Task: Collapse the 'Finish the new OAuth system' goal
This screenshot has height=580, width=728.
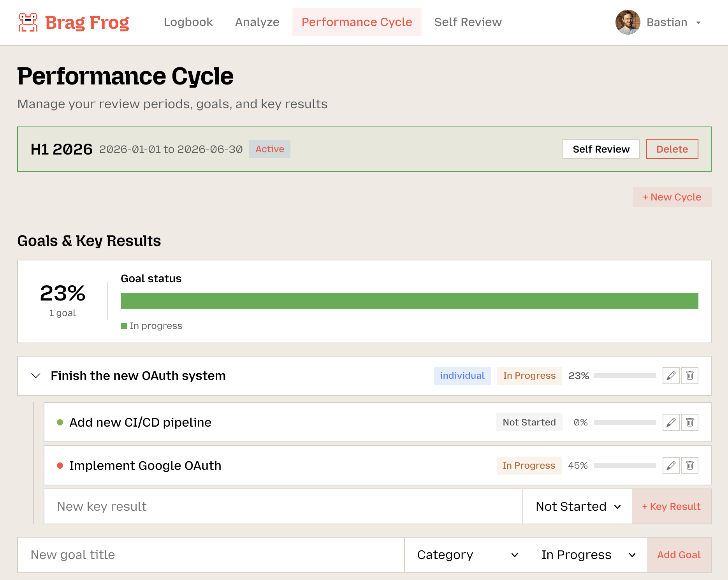Action: pos(35,376)
